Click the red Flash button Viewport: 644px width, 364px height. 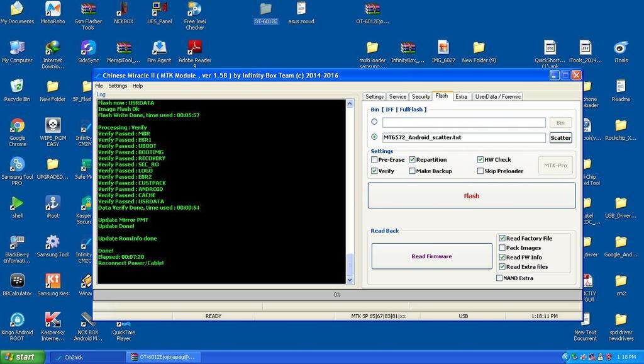(471, 196)
